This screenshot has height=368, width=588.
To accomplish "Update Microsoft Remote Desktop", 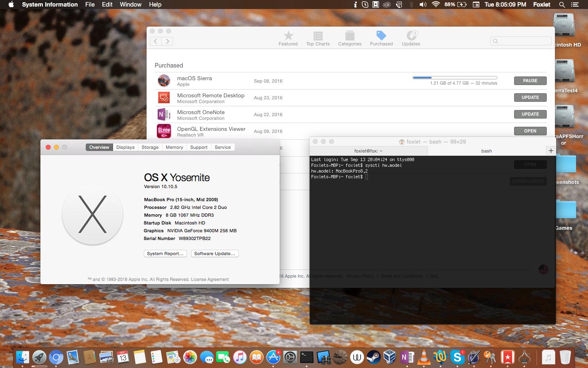I will (530, 97).
